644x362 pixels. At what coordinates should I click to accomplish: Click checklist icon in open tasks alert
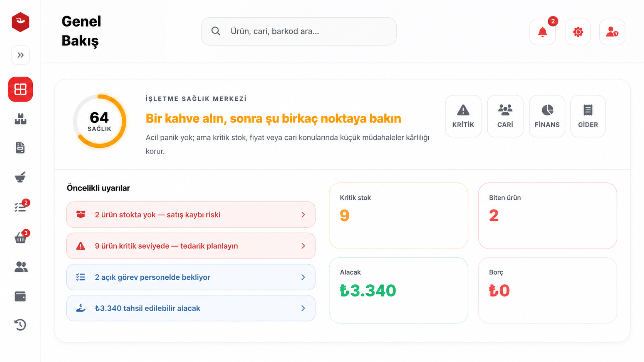click(80, 277)
